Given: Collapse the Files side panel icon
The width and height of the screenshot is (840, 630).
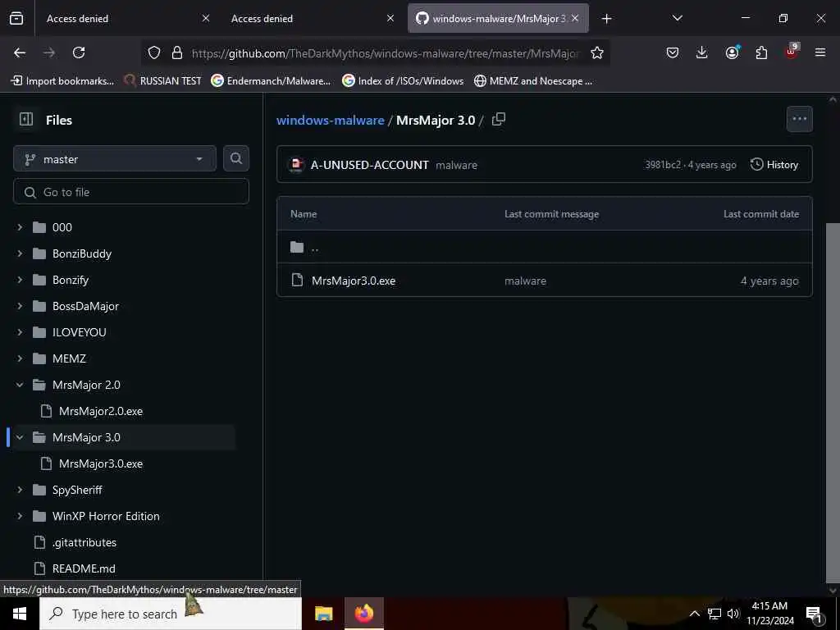Looking at the screenshot, I should (x=25, y=120).
